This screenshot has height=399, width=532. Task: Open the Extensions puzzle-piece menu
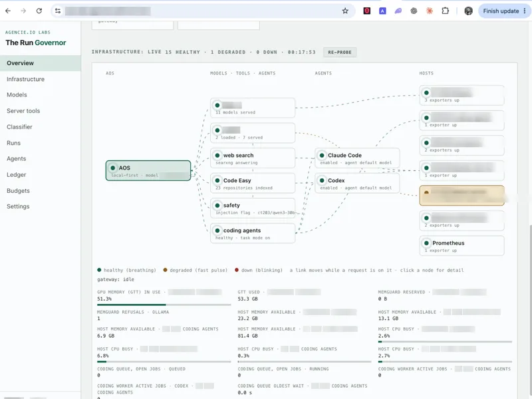[x=445, y=11]
